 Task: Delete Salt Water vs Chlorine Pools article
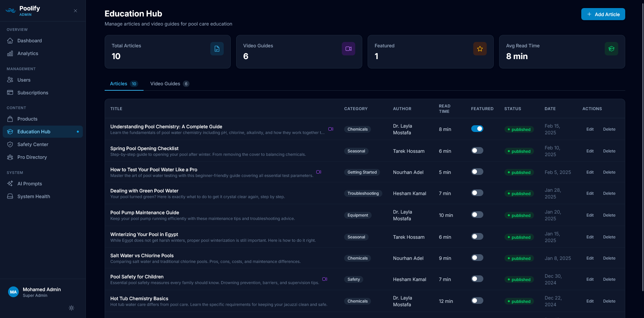[x=609, y=258]
